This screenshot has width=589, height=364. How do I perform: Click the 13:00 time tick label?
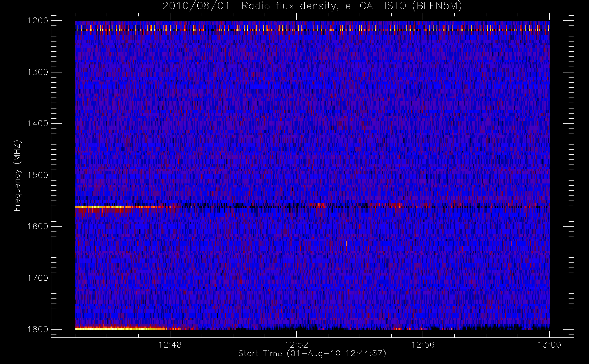point(549,345)
